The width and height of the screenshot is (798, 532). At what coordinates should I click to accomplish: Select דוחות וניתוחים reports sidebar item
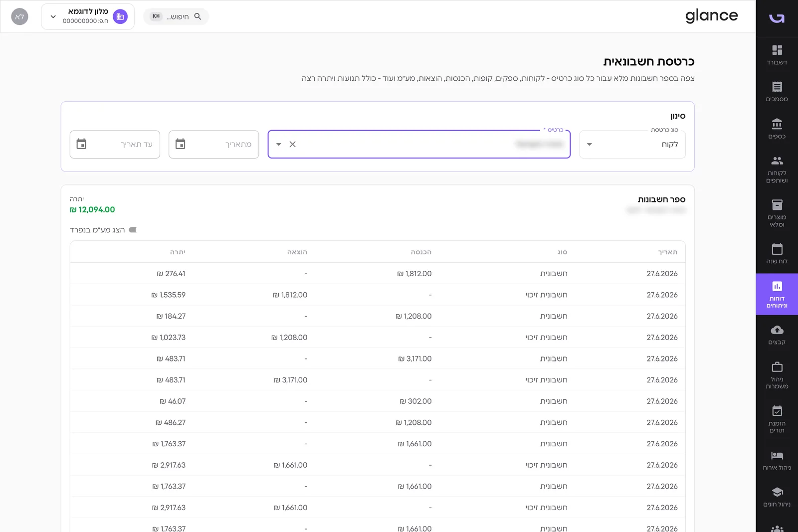click(x=777, y=294)
